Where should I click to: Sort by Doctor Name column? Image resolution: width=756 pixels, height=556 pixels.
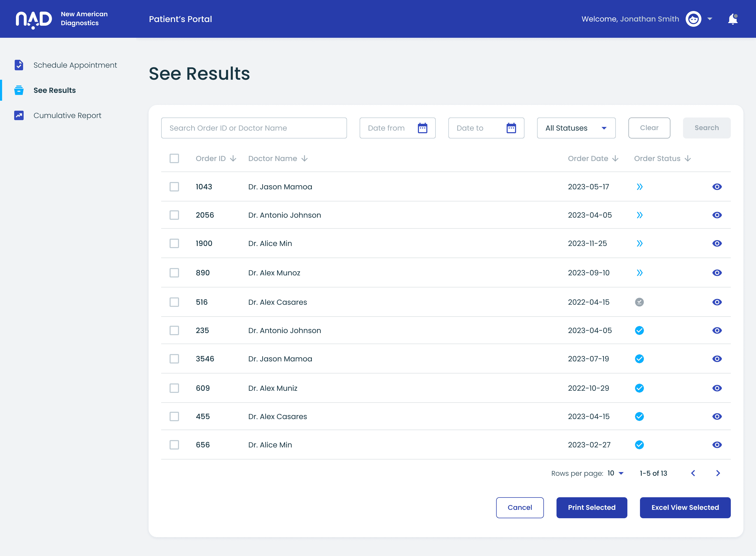(x=278, y=158)
